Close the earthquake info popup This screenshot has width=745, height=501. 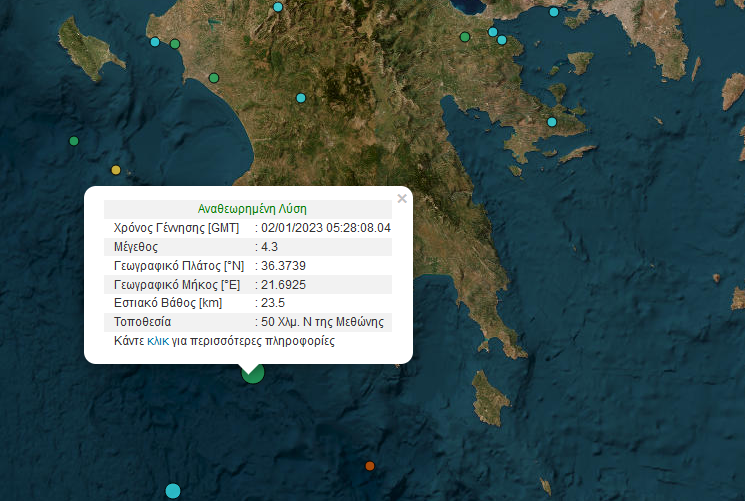pos(402,198)
